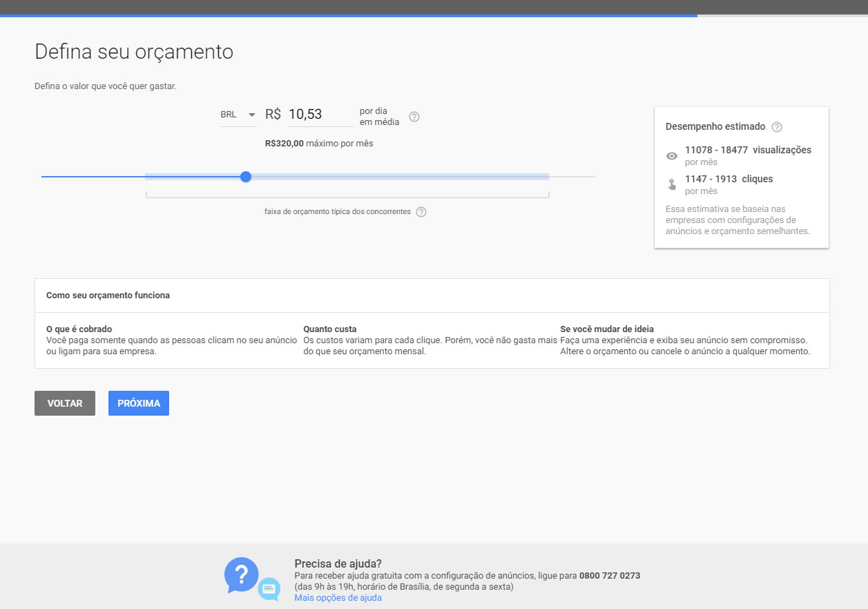Click the blue question mark help bubble
This screenshot has height=609, width=868.
(x=241, y=575)
